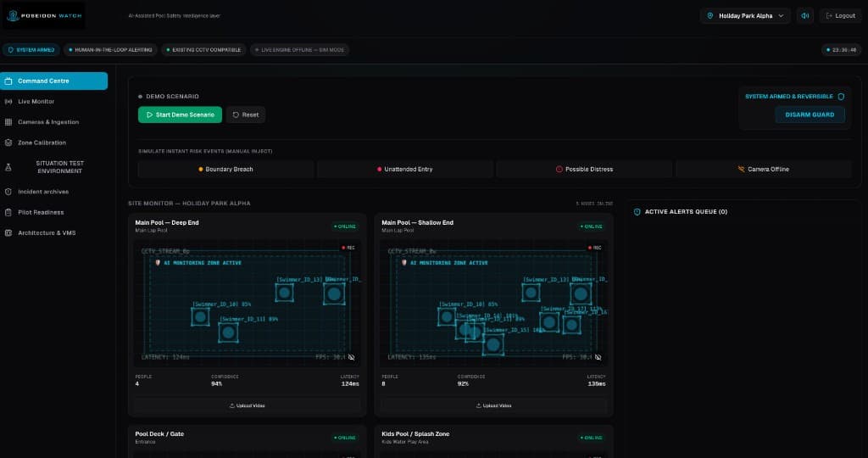Select Swimmer_ID_10 box in Deep End feed
Viewport: 868px width, 458px height.
(x=200, y=316)
